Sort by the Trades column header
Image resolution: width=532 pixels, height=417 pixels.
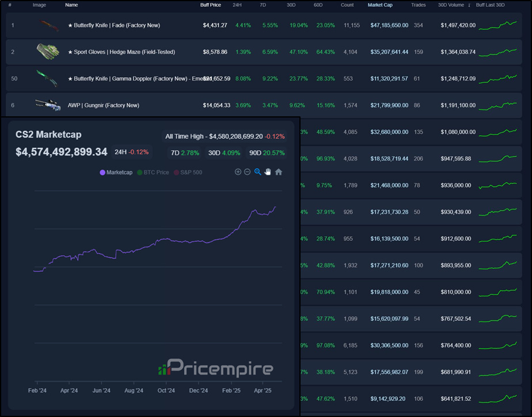pos(419,5)
